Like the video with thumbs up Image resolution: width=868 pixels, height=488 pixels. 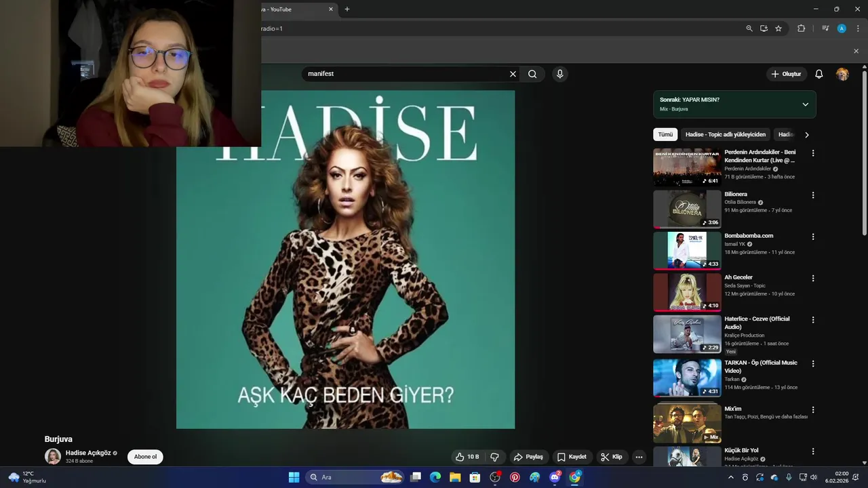467,457
